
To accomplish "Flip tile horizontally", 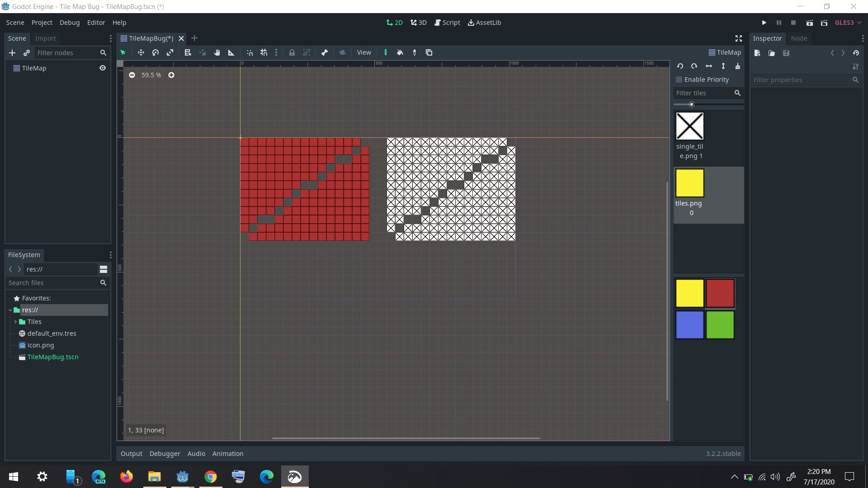I will pos(709,66).
